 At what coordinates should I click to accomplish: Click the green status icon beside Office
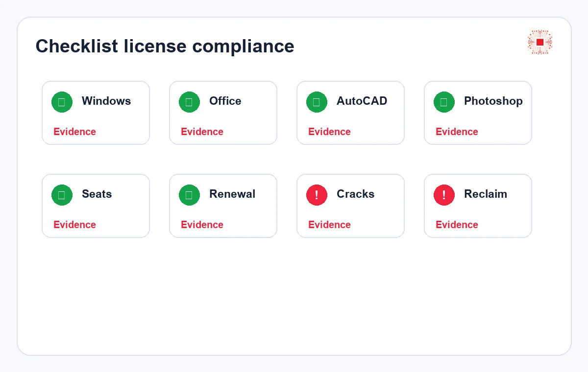189,102
